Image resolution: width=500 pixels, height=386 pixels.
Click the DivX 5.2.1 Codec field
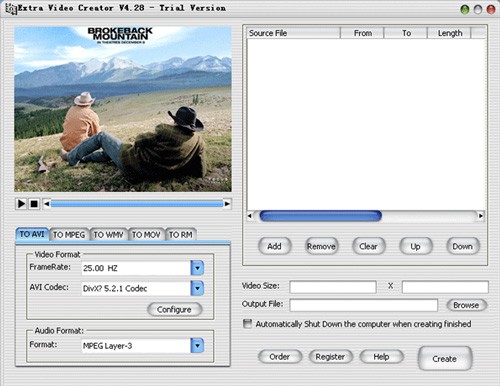[x=136, y=288]
